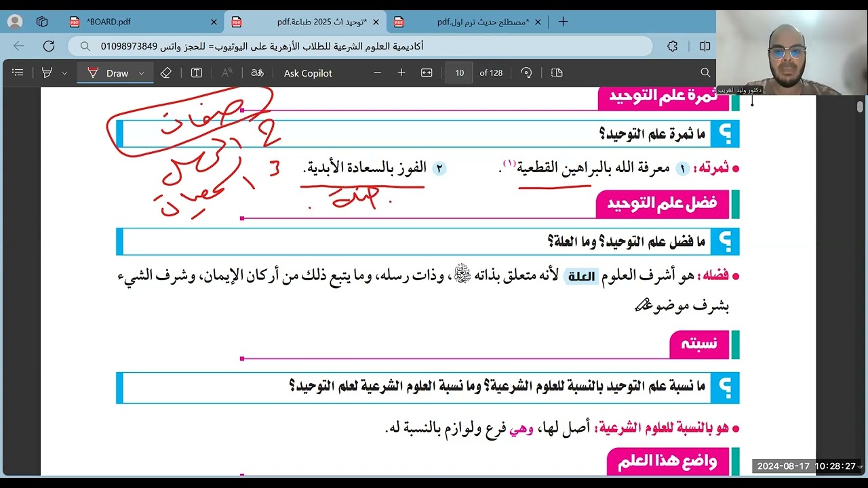Click the numbered bullet ٢ before الفوز

tap(439, 169)
